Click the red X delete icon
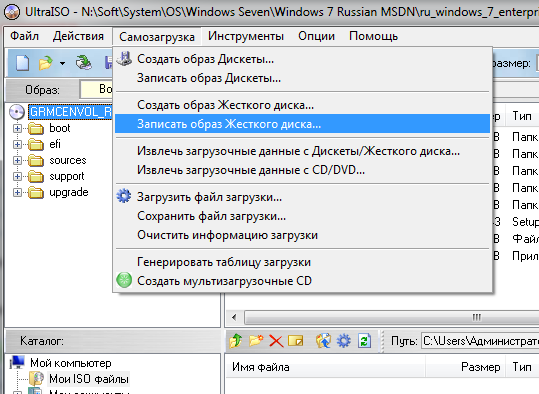This screenshot has width=539, height=394. (x=276, y=341)
